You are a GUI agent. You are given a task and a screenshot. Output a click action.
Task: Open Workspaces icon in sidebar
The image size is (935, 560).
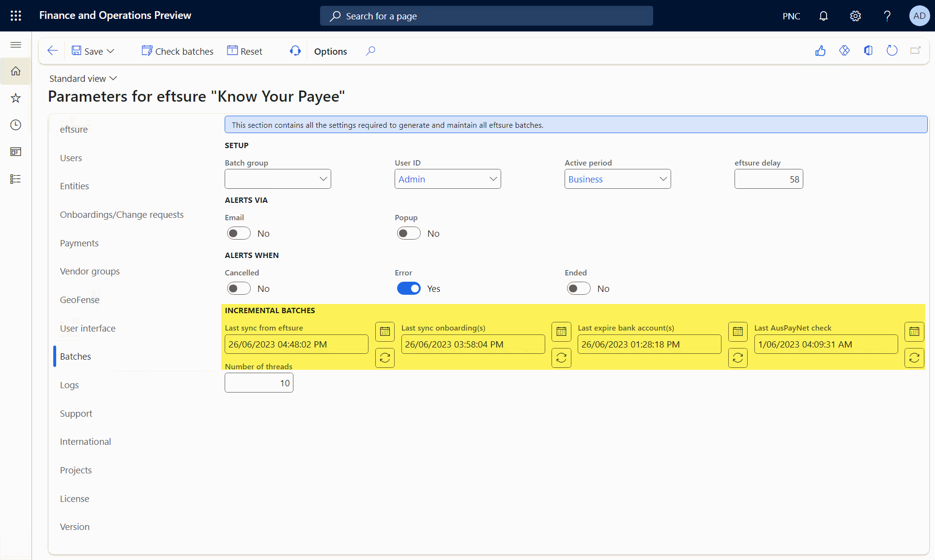tap(16, 152)
